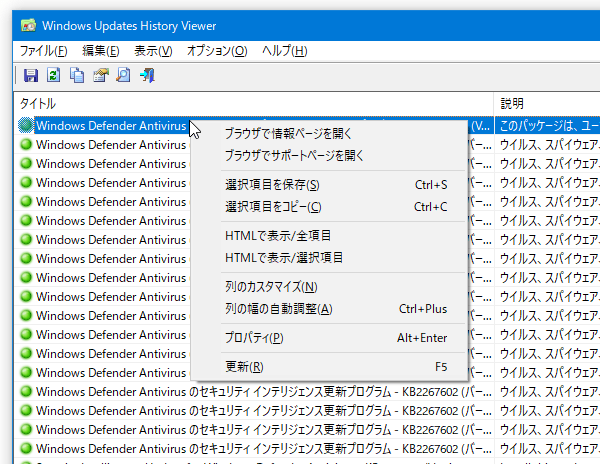
Task: Open the ヘルプ(H) menu
Action: click(x=284, y=51)
